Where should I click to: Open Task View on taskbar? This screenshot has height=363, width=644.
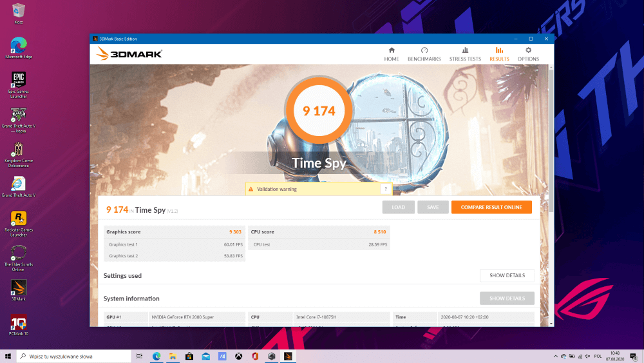tap(139, 357)
